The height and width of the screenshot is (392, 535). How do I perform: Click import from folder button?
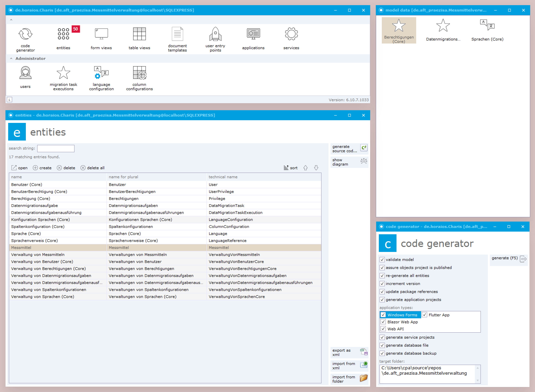[x=349, y=379]
